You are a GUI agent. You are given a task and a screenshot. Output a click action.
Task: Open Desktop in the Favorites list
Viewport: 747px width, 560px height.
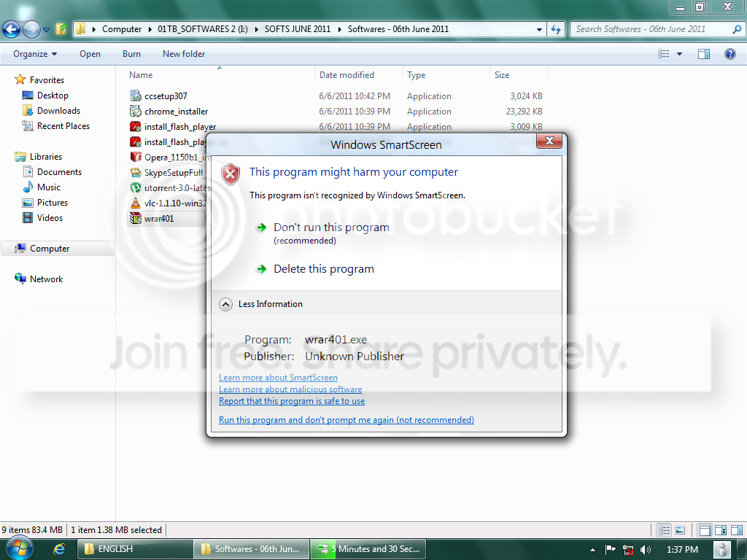pyautogui.click(x=53, y=96)
